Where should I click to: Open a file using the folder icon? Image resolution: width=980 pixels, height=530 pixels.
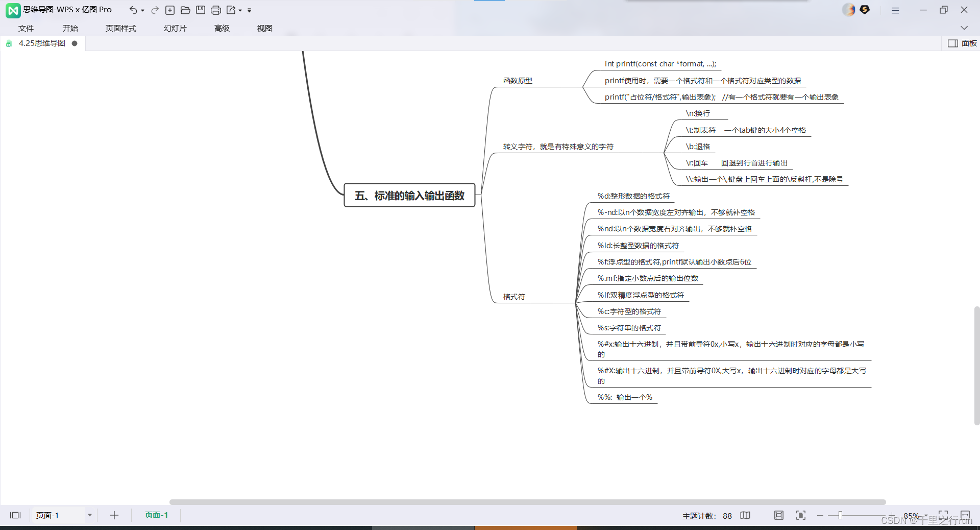pos(185,10)
